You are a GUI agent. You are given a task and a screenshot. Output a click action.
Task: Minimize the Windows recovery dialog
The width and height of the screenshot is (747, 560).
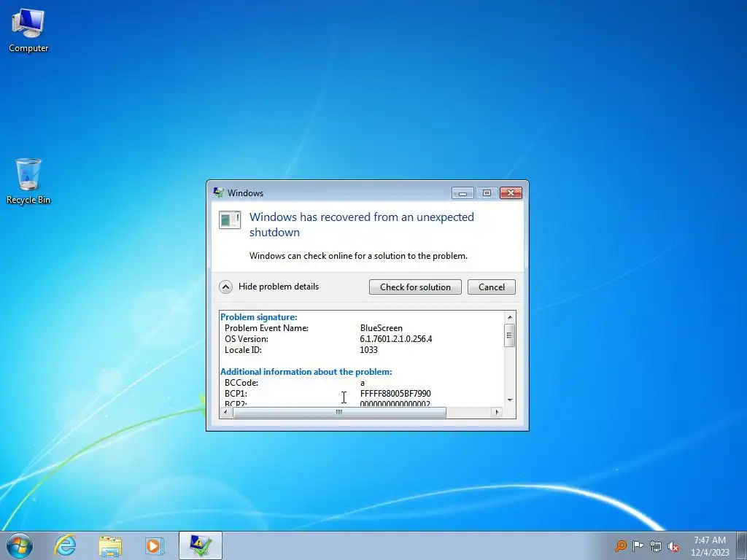(462, 192)
